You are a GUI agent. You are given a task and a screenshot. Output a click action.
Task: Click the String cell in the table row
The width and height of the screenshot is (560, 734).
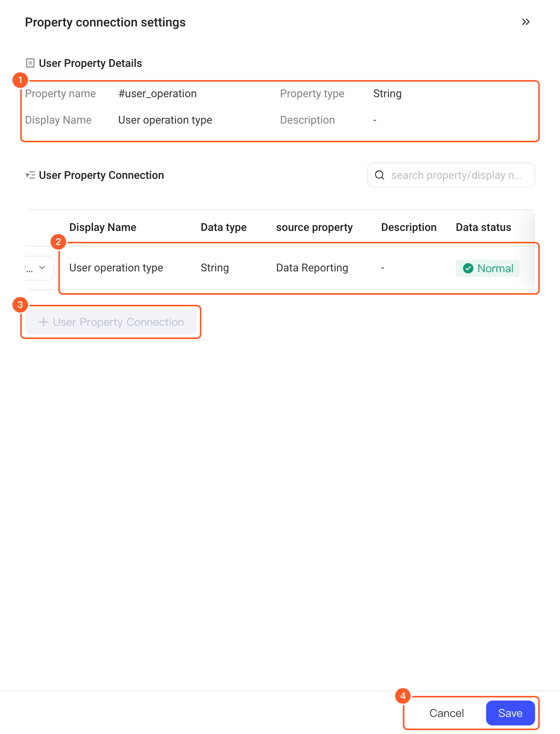[x=215, y=268]
